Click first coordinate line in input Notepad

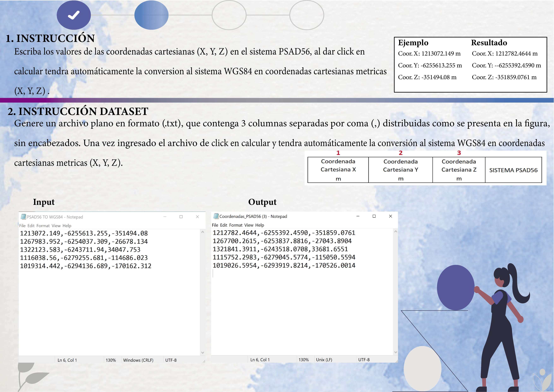click(x=84, y=233)
